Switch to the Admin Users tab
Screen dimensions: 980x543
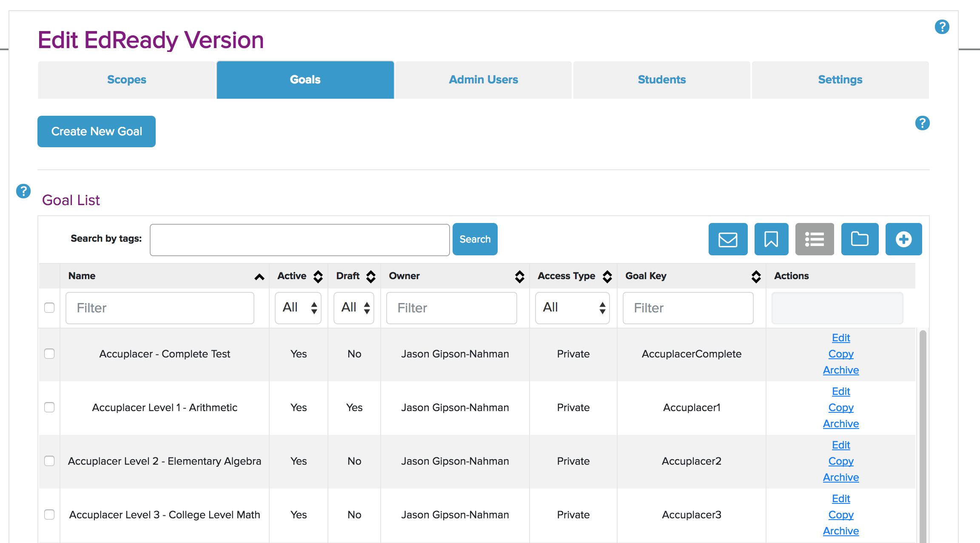pyautogui.click(x=484, y=80)
